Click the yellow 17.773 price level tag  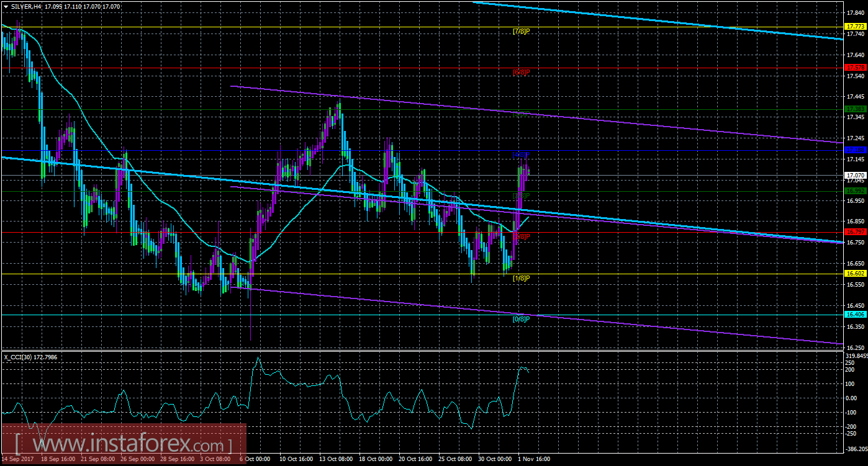tap(854, 27)
